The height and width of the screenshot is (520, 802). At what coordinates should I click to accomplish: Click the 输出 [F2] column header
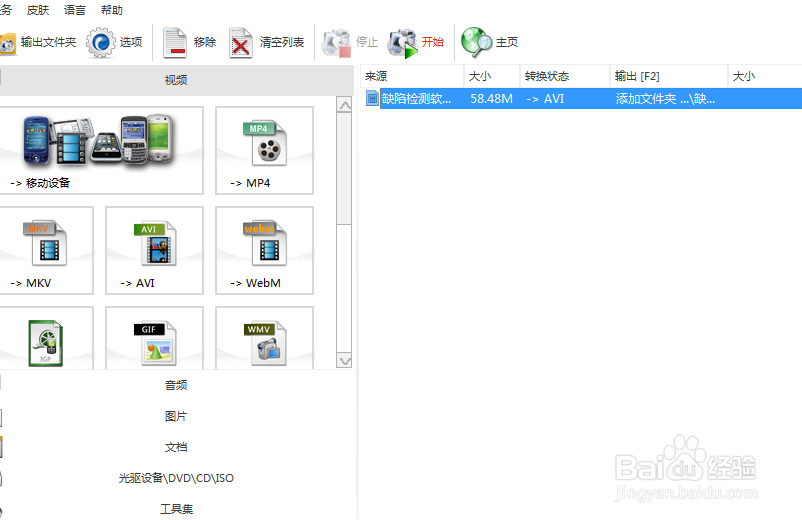669,76
